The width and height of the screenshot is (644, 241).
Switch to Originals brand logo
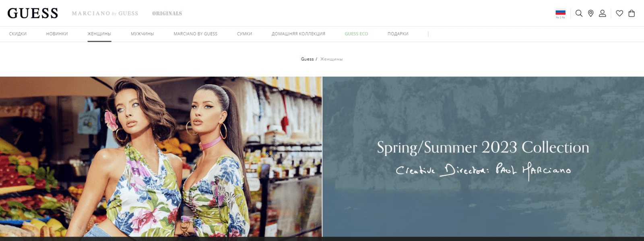tap(167, 13)
